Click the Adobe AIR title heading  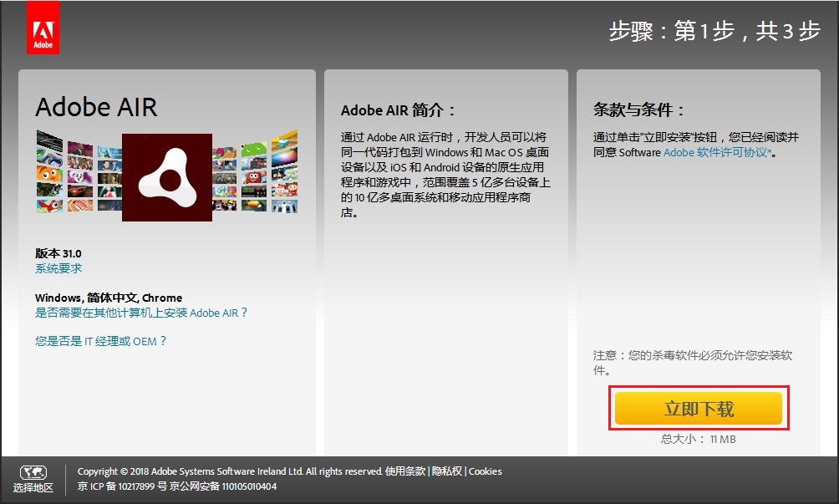[x=96, y=107]
